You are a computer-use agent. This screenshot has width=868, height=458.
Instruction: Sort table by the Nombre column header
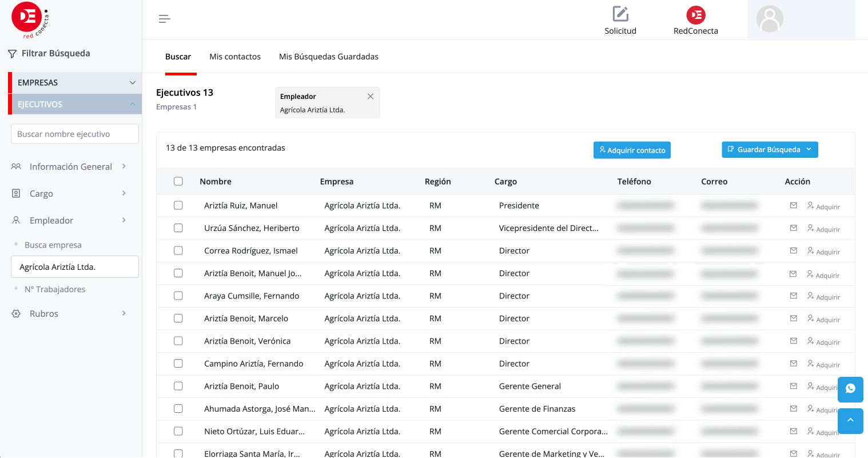(216, 181)
